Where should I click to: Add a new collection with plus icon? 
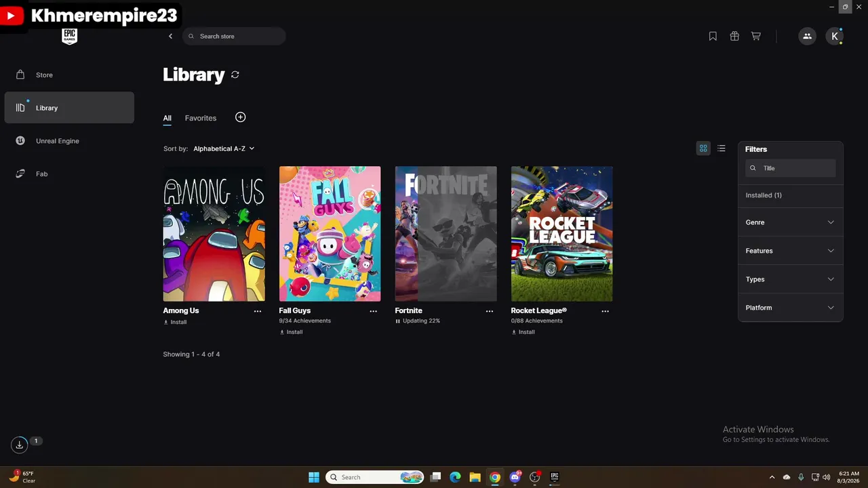[x=240, y=117]
